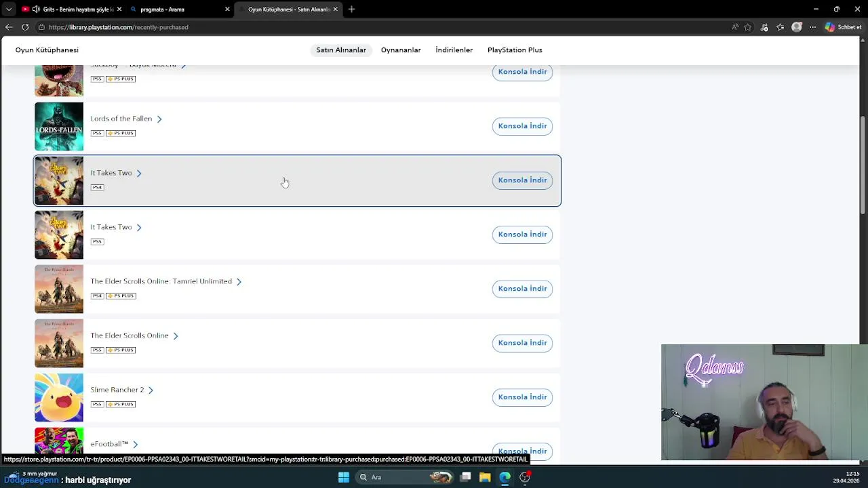868x488 pixels.
Task: Open the PlayStation Plus tab
Action: [x=515, y=50]
